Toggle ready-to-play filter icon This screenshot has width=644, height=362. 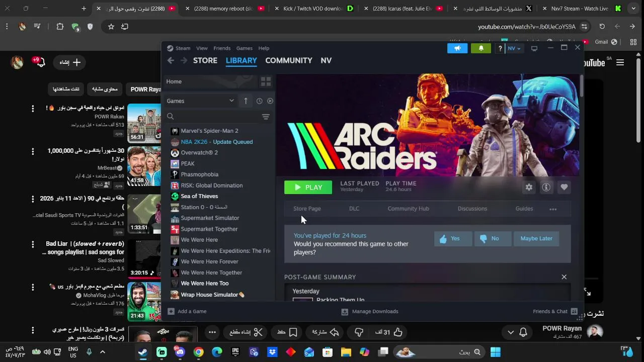pos(270,101)
